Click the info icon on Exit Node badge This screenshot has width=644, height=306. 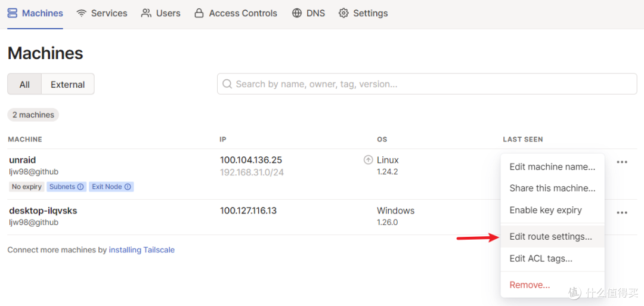[128, 187]
